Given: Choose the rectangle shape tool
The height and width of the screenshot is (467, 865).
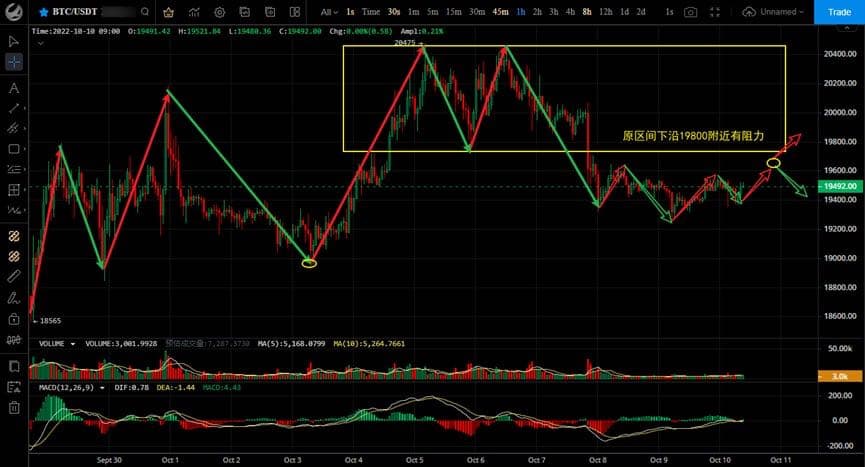Looking at the screenshot, I should (14, 149).
